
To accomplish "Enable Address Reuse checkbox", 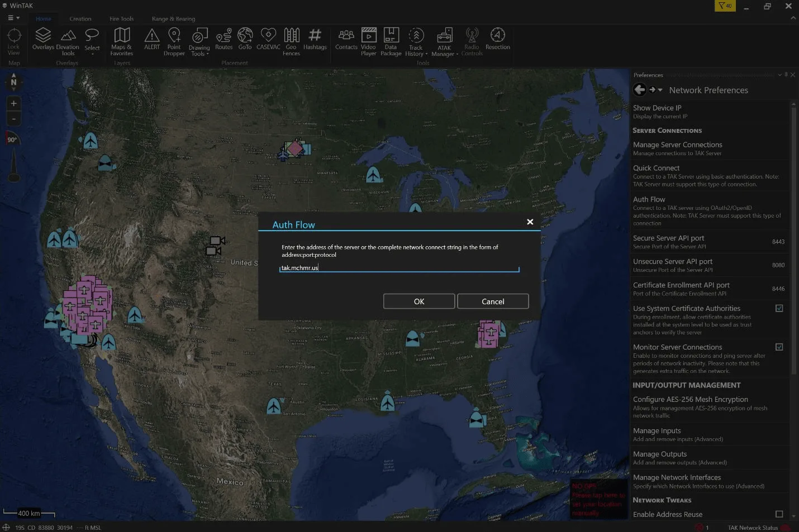I will pos(779,514).
